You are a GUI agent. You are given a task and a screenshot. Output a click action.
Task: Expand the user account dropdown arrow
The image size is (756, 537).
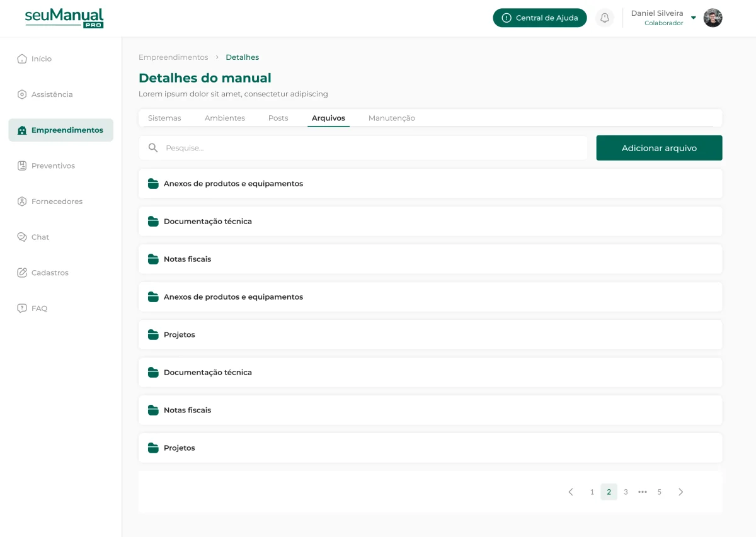[694, 18]
